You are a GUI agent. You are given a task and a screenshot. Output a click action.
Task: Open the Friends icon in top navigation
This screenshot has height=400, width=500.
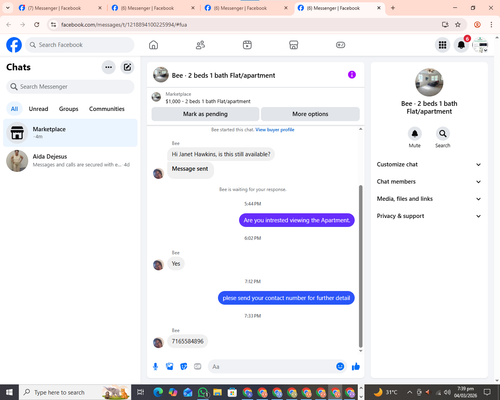click(200, 45)
